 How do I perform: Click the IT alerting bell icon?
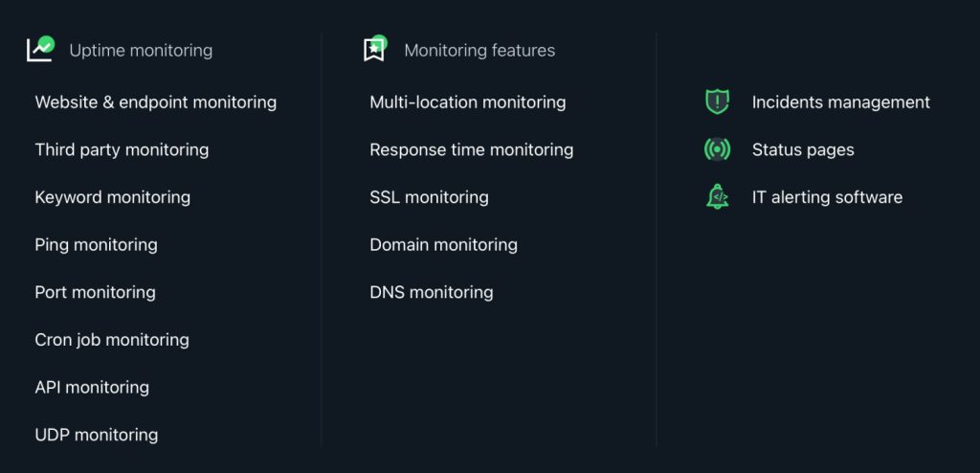[x=717, y=196]
